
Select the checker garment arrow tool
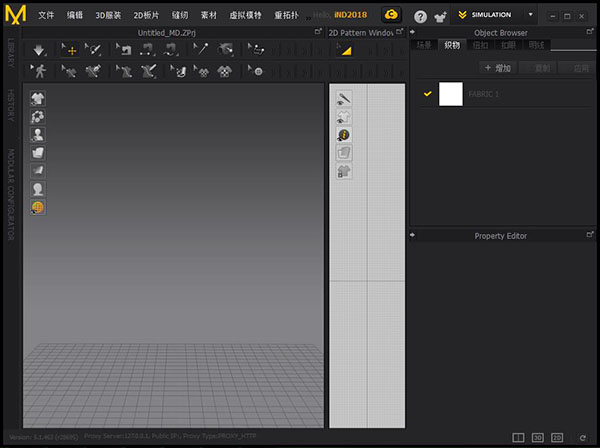(201, 71)
